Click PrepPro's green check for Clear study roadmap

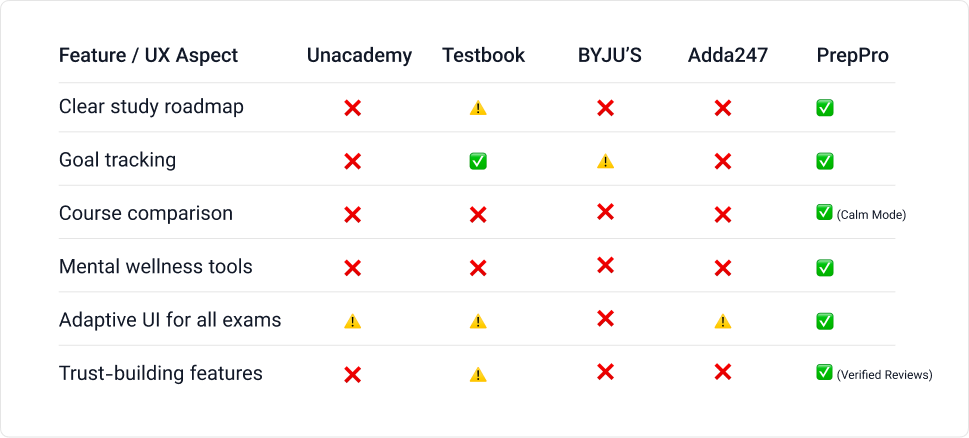[x=824, y=108]
